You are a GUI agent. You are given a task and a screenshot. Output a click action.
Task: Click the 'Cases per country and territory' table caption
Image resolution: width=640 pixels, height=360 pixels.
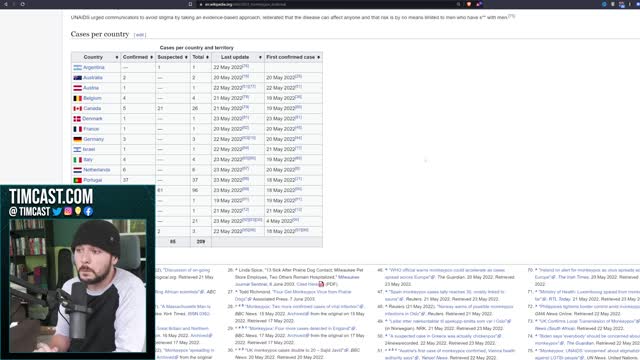[x=197, y=48]
